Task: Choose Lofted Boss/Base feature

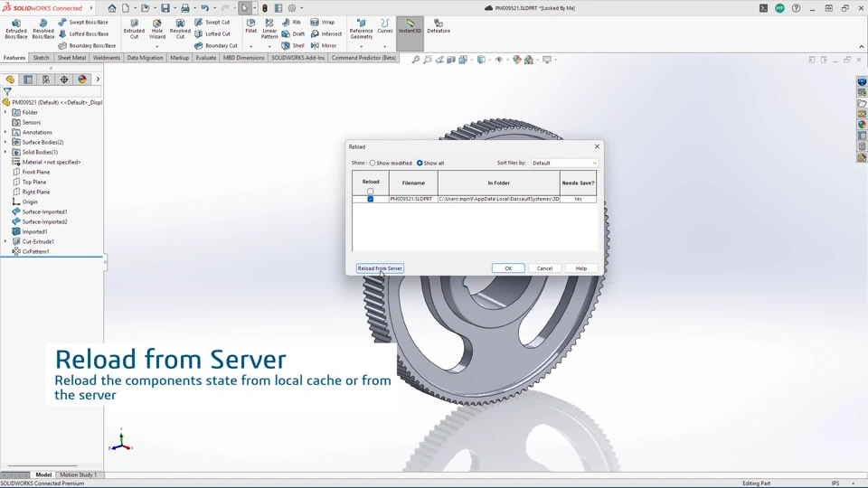Action: point(83,33)
